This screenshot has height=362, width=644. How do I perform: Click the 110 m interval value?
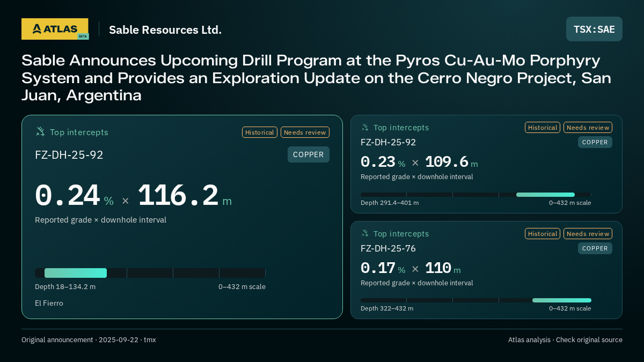click(443, 268)
